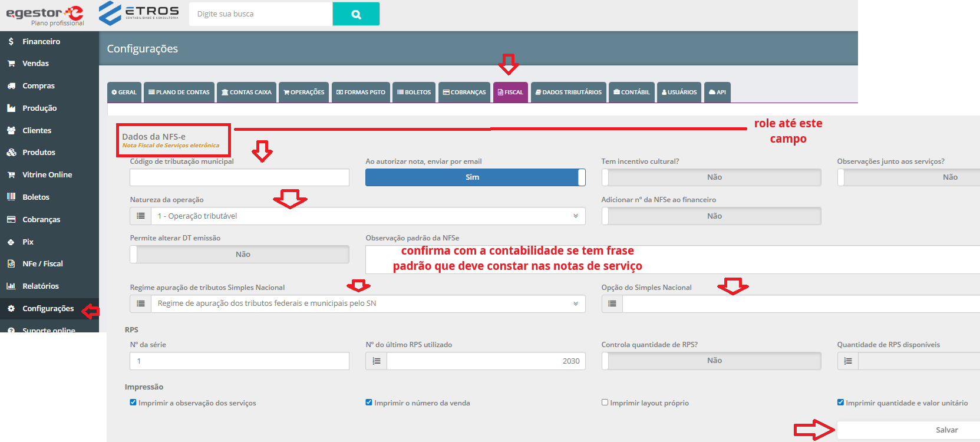Screen dimensions: 980x442
Task: Switch to OPERAÇÕES tab
Action: click(x=304, y=92)
